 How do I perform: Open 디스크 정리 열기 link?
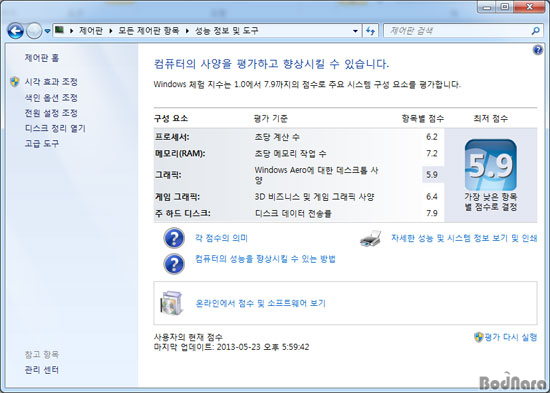click(55, 128)
